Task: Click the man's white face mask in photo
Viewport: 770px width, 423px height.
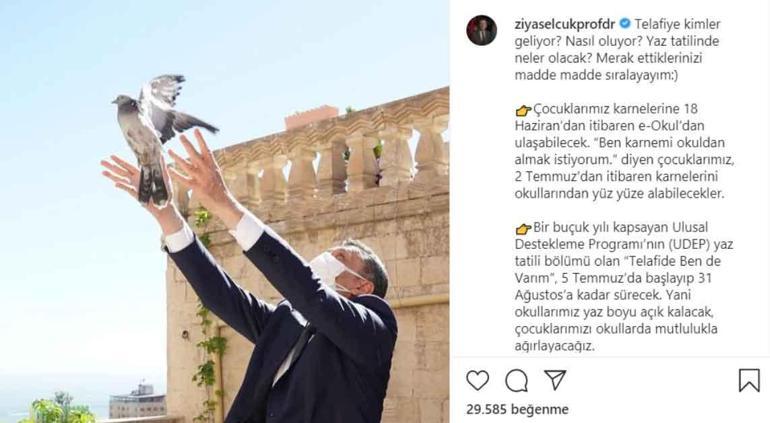Action: click(x=329, y=270)
